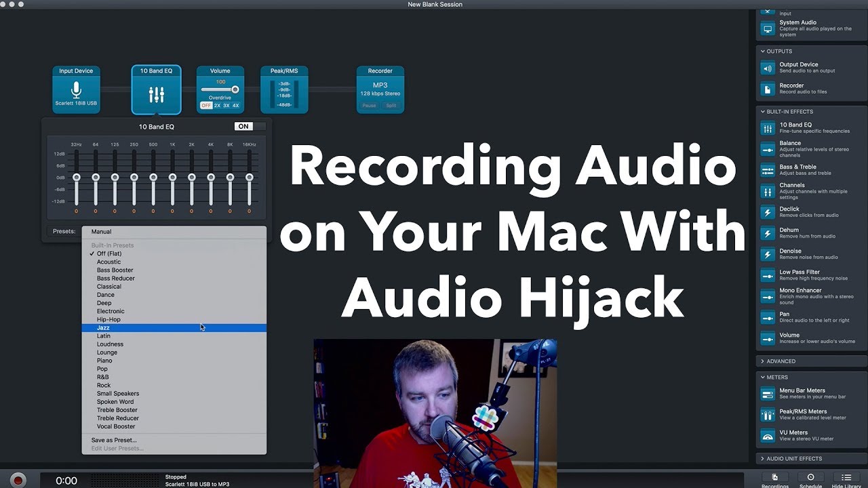Select the Off (Flat) preset
This screenshot has width=868, height=488.
[174, 253]
